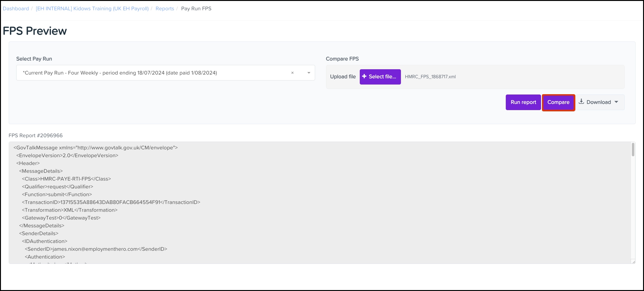644x291 pixels.
Task: Click the download tray icon
Action: (581, 102)
